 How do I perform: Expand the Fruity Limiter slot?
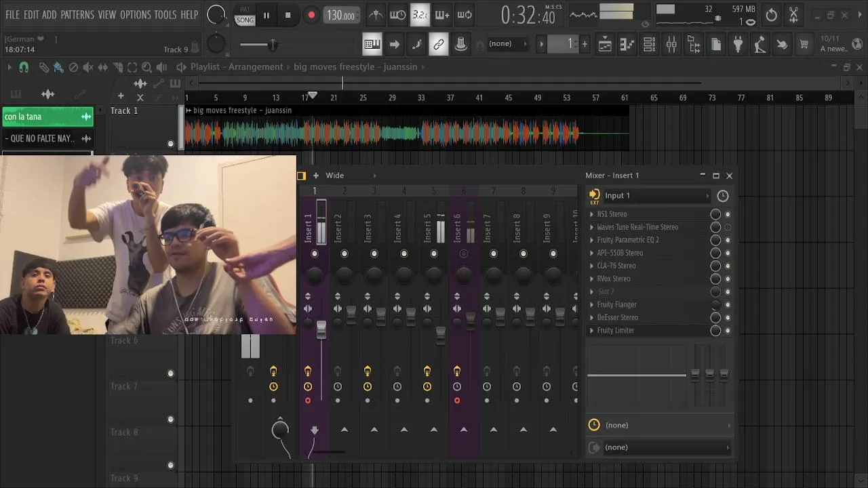[x=591, y=330]
